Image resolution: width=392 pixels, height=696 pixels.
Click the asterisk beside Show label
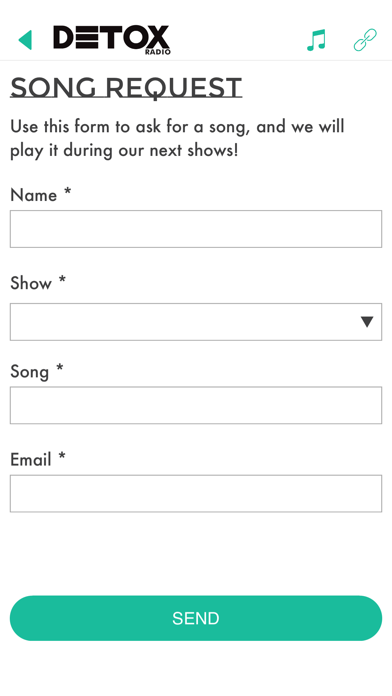[x=62, y=279]
